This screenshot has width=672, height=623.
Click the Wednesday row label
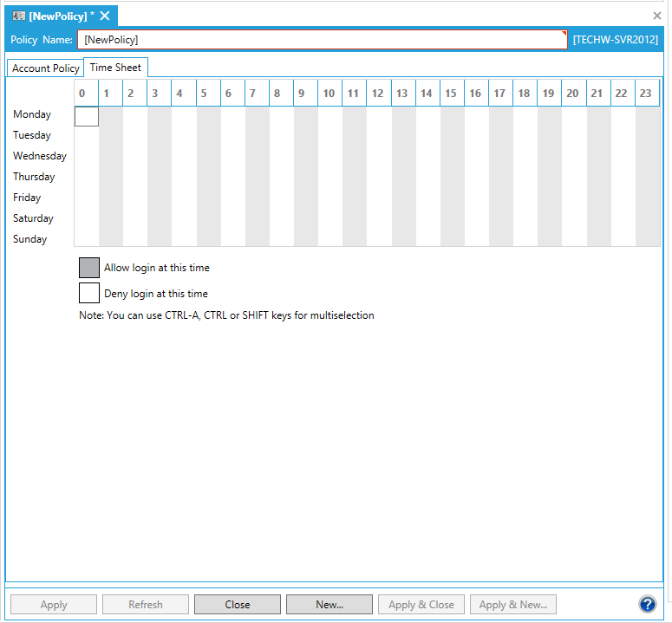(40, 156)
